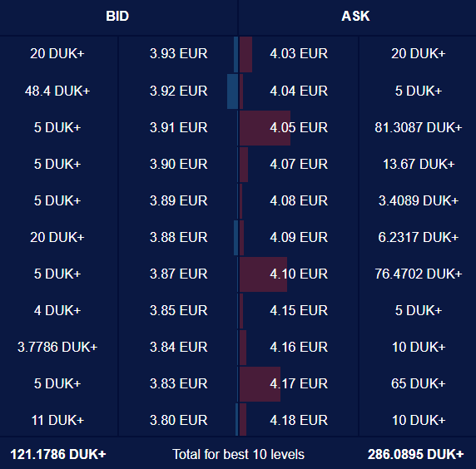Click the 121.1786 DUK+ bid total
476x469 pixels.
58,454
